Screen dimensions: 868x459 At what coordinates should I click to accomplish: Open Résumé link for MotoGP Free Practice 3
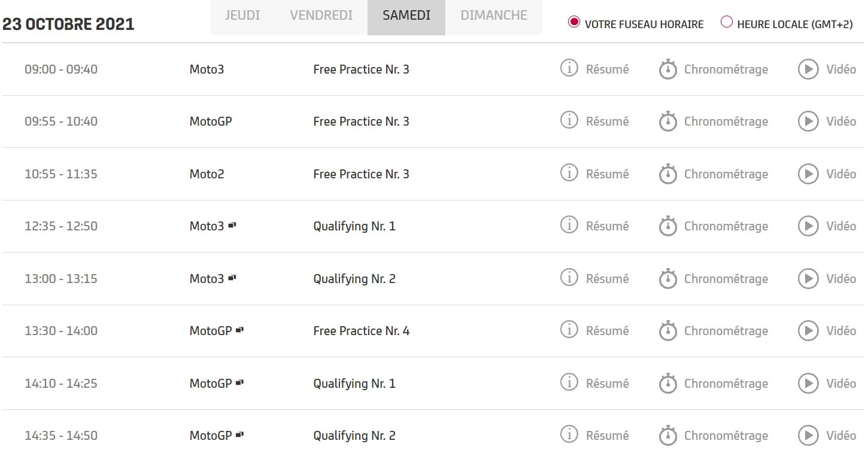point(607,121)
